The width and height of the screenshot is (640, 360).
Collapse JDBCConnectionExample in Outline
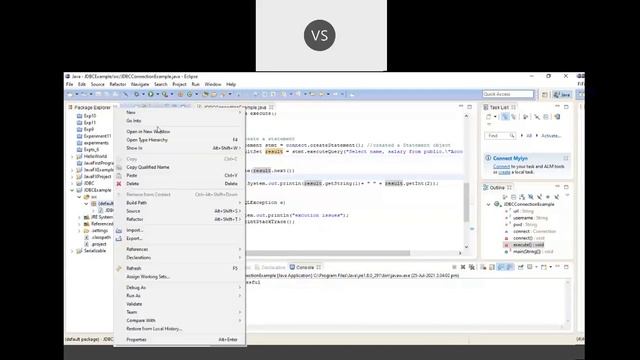pyautogui.click(x=489, y=204)
